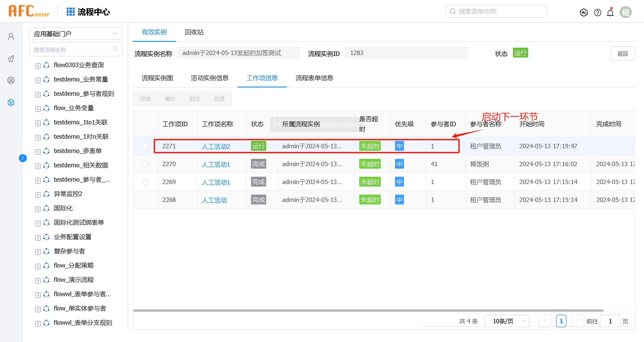Image resolution: width=644 pixels, height=342 pixels.
Task: Open the 10条/页 page size dropdown
Action: (x=507, y=321)
